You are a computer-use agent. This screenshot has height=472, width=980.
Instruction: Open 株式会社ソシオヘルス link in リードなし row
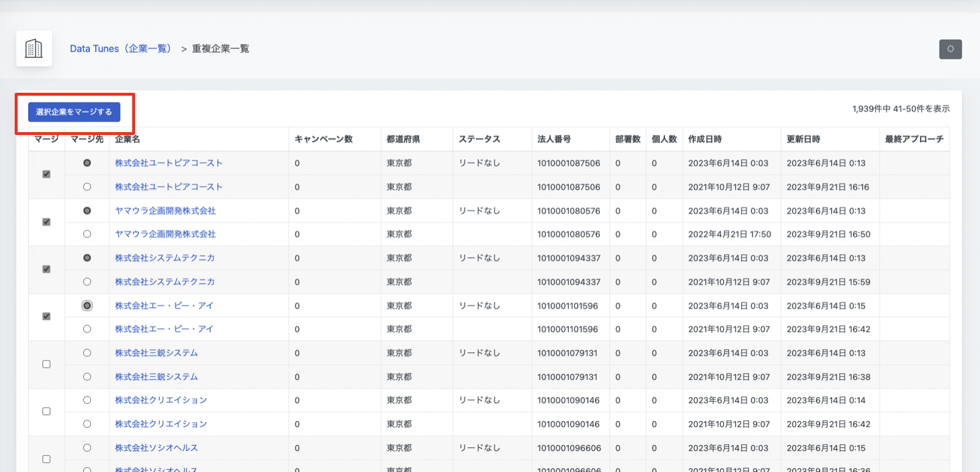click(x=156, y=447)
